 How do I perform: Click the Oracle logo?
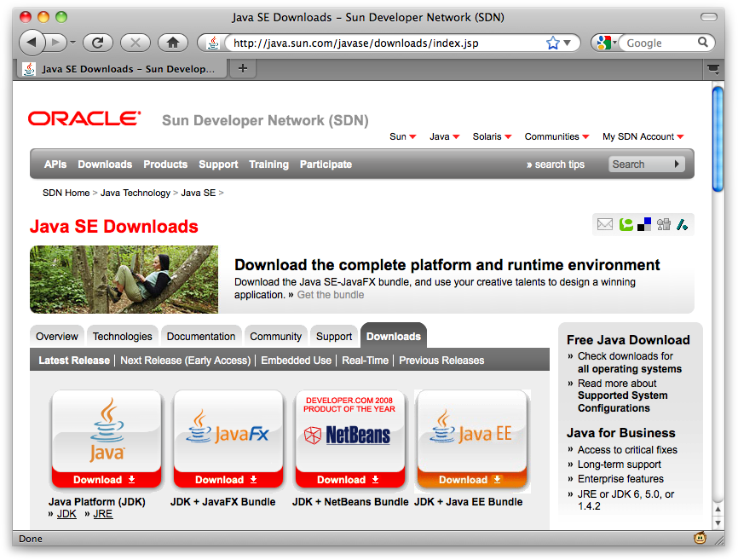click(x=84, y=118)
